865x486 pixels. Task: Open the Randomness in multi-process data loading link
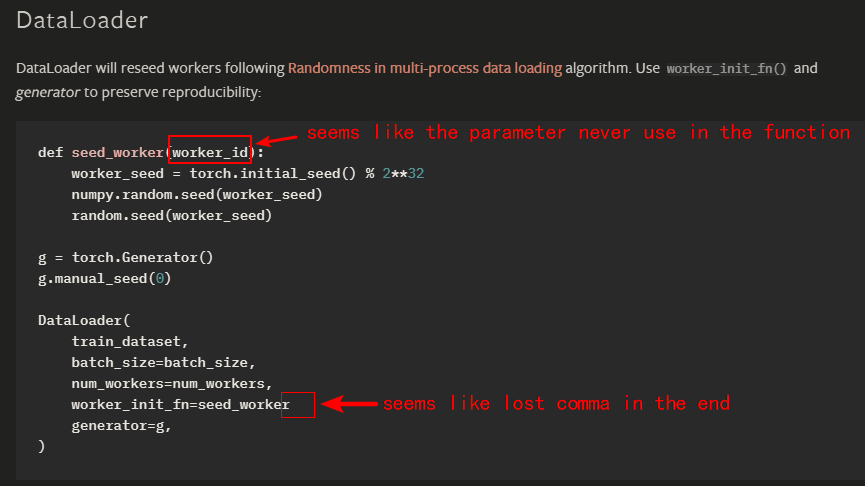[x=425, y=68]
